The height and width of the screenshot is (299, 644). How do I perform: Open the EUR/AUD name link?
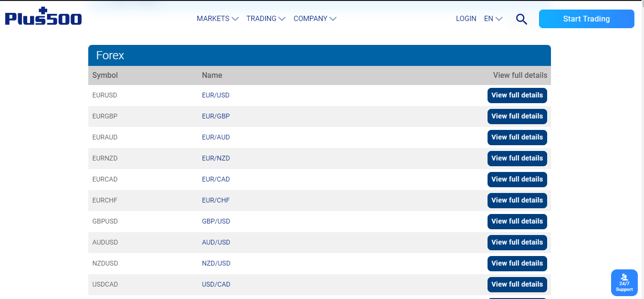[x=216, y=137]
